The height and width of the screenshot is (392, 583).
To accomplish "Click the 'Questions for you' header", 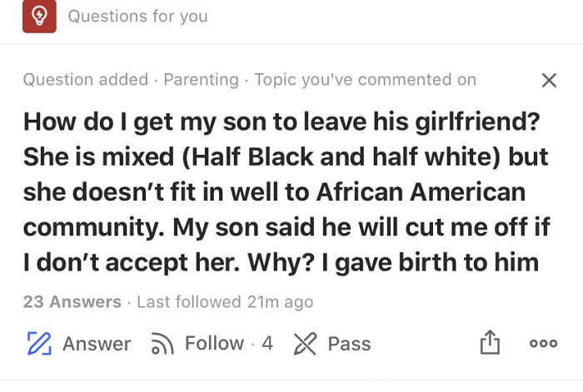I will pyautogui.click(x=137, y=16).
